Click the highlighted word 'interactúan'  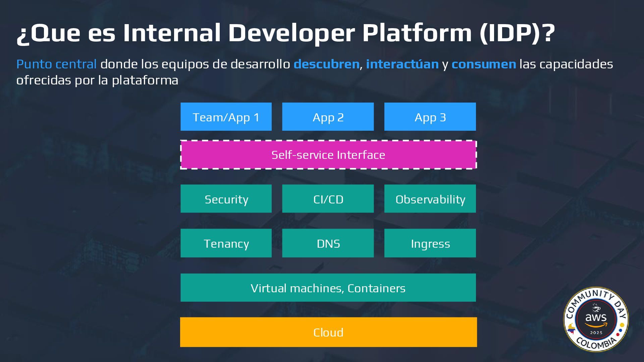click(x=402, y=64)
